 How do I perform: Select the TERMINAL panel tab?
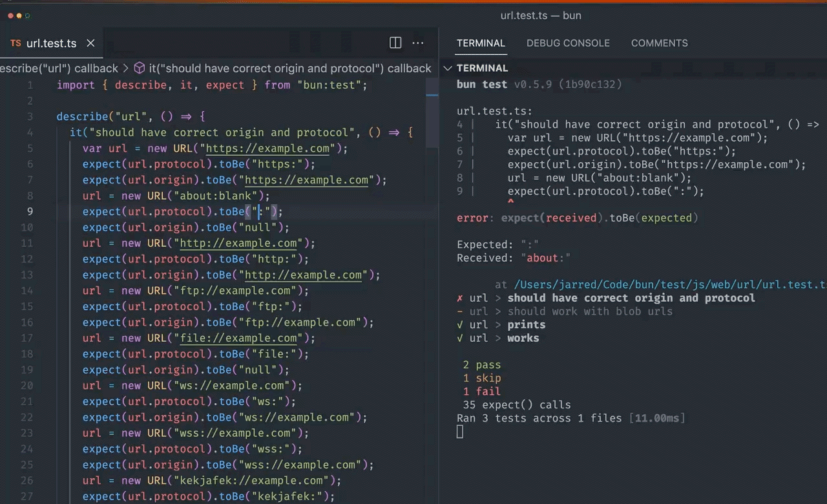click(x=481, y=43)
